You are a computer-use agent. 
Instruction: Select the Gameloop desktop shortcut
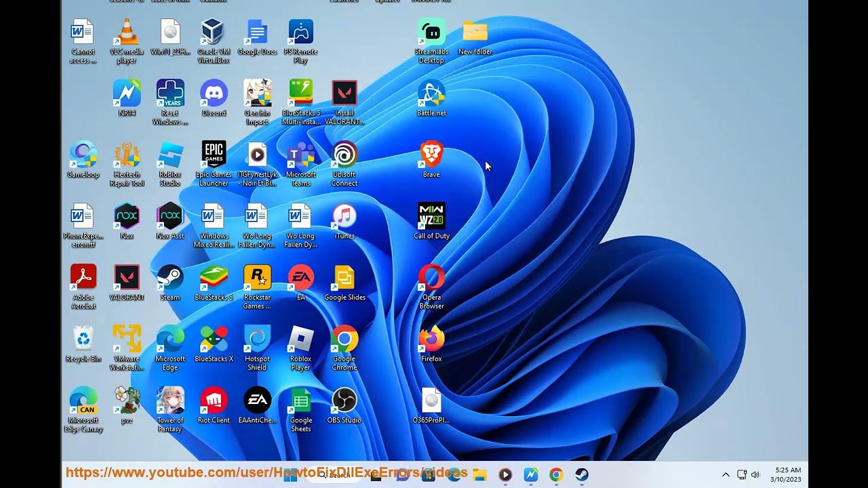coord(83,161)
